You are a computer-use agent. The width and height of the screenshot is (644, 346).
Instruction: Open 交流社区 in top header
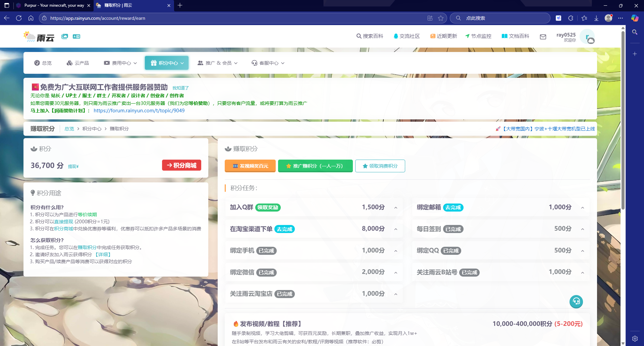[x=407, y=36]
